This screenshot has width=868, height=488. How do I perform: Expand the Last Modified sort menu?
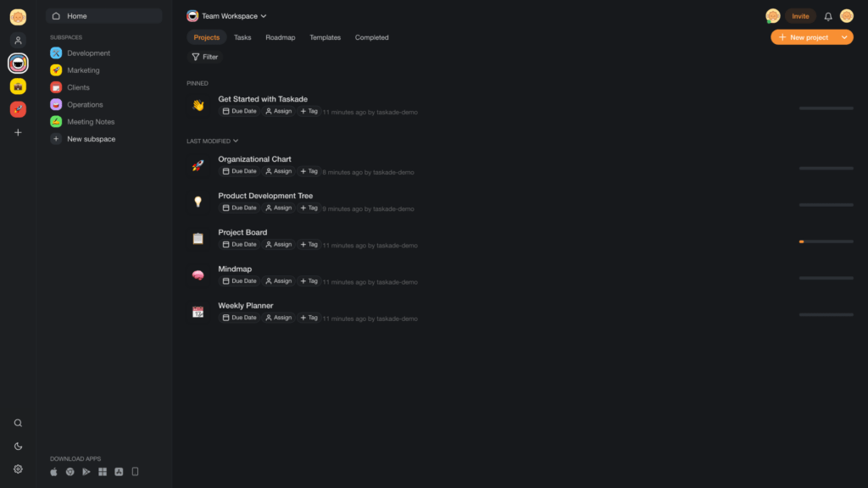pyautogui.click(x=213, y=141)
